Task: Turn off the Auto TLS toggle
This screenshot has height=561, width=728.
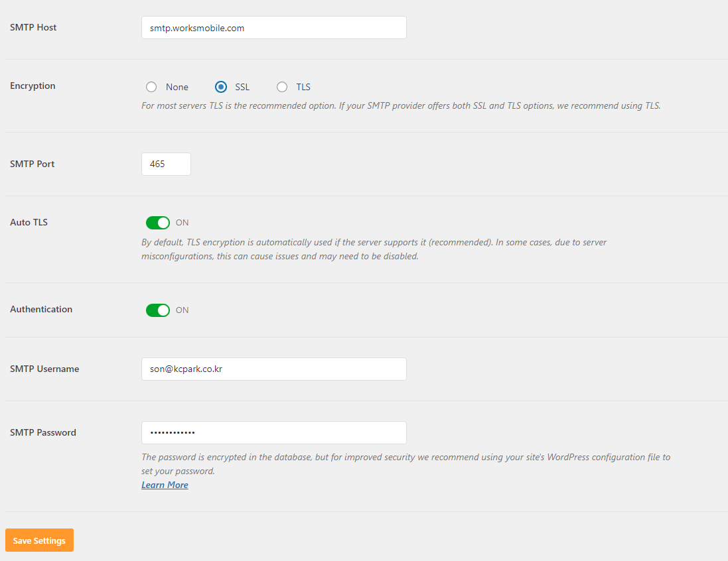Action: coord(158,223)
